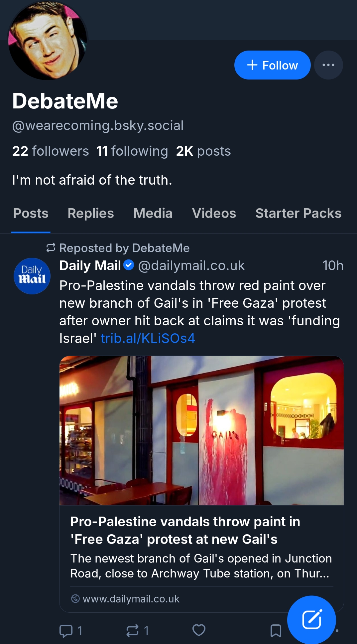Switch to the Replies tab
Screen dimensions: 357x644
click(90, 213)
